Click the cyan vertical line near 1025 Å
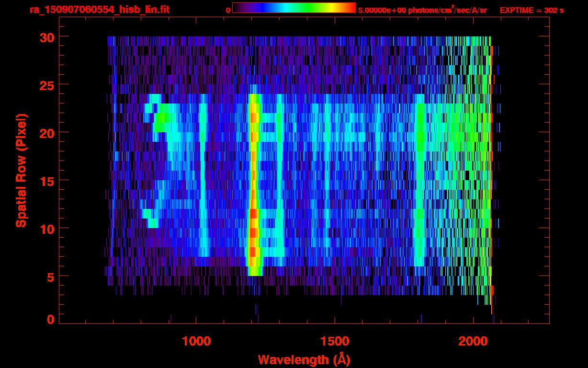 204,182
